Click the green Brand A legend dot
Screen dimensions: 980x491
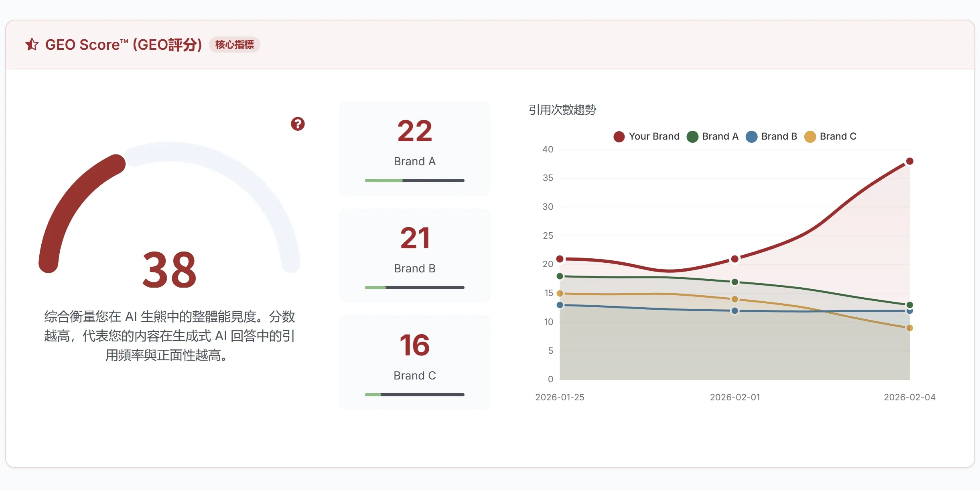coord(692,136)
